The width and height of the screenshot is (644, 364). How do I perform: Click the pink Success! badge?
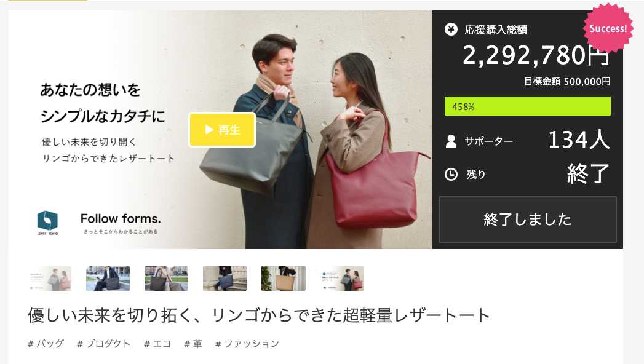tap(608, 28)
